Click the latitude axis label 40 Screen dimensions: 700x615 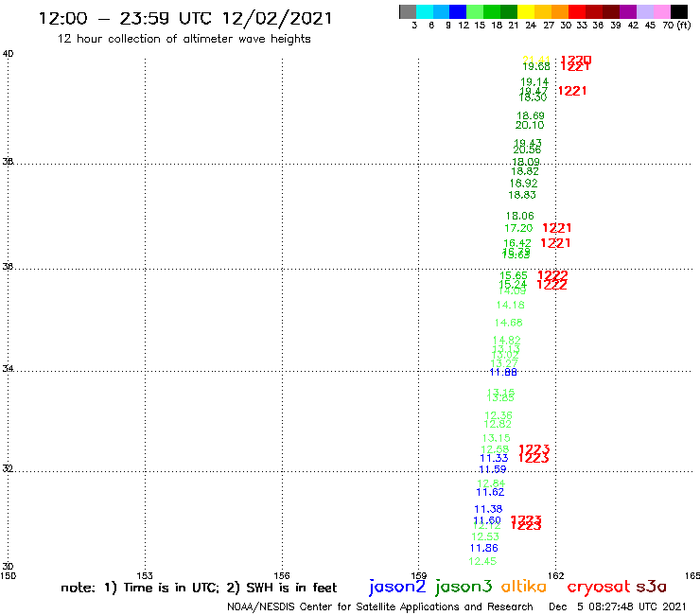click(x=8, y=54)
